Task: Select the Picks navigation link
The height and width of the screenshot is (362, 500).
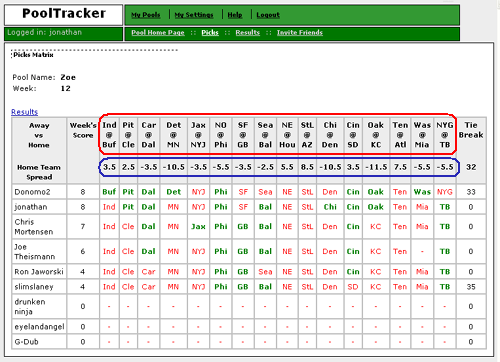Action: pyautogui.click(x=210, y=33)
